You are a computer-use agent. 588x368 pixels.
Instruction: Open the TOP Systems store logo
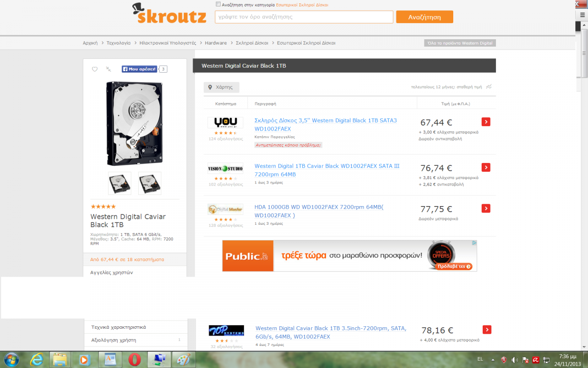point(226,330)
